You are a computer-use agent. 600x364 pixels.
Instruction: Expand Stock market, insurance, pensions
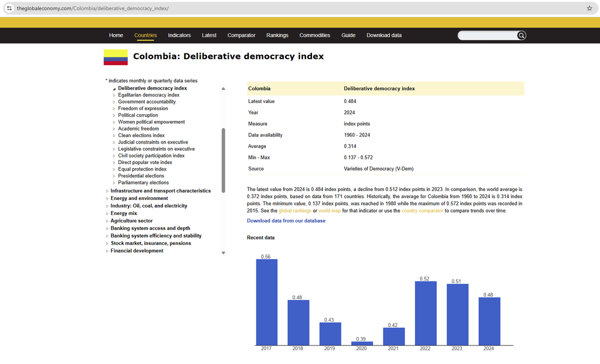107,243
